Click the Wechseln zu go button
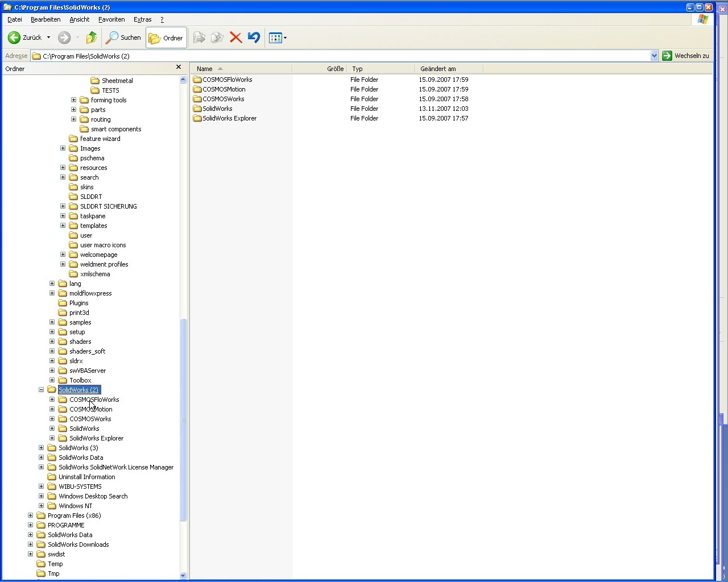 pos(685,56)
